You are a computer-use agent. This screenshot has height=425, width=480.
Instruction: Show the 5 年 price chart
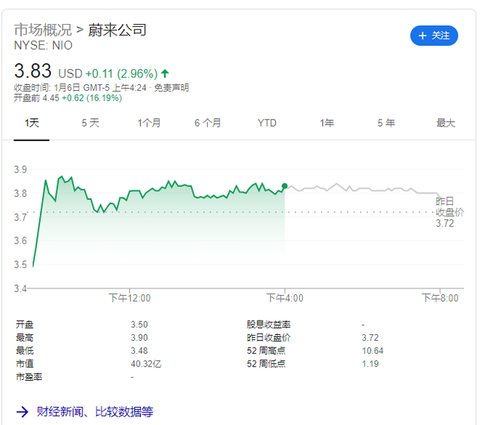click(386, 123)
